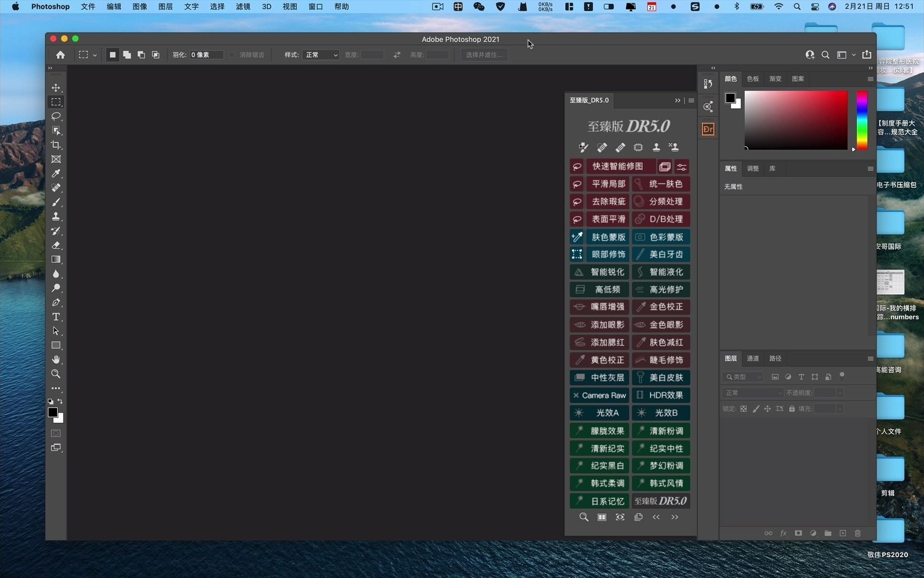
Task: Select the Pen tool
Action: coord(56,302)
